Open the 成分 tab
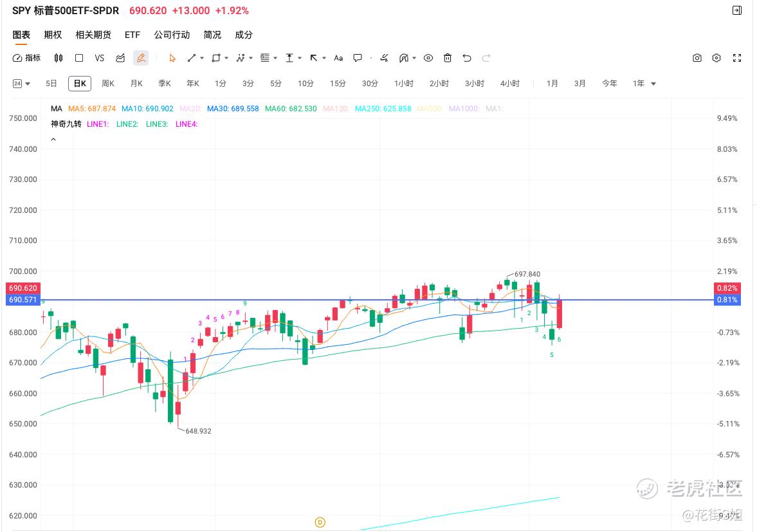Screen dimensions: 757x532 click(x=243, y=35)
